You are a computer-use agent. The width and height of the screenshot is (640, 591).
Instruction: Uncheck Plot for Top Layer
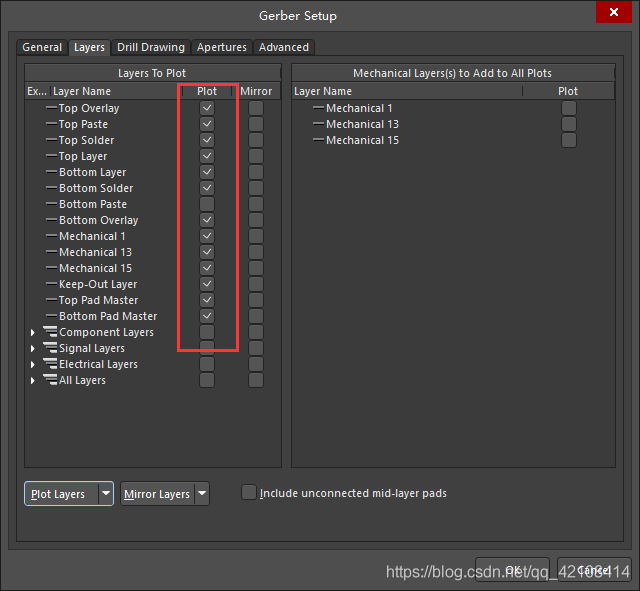coord(207,156)
